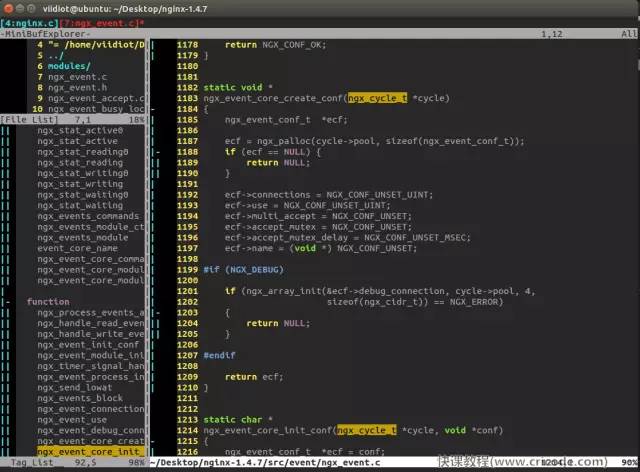Image resolution: width=640 pixels, height=472 pixels.
Task: Collapse the fold marker at line 1188
Action: click(x=158, y=152)
